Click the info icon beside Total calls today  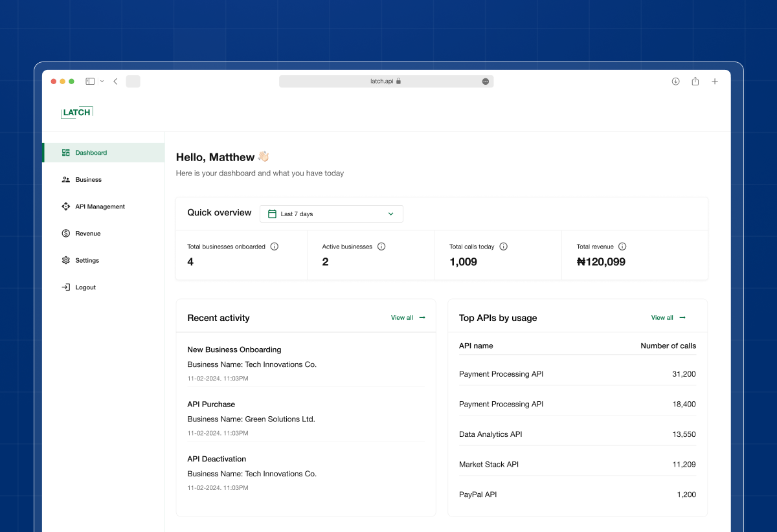(x=504, y=247)
